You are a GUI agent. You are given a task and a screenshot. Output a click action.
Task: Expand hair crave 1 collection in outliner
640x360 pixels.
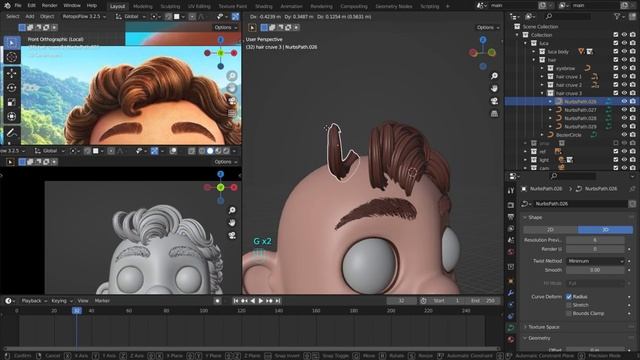(542, 76)
